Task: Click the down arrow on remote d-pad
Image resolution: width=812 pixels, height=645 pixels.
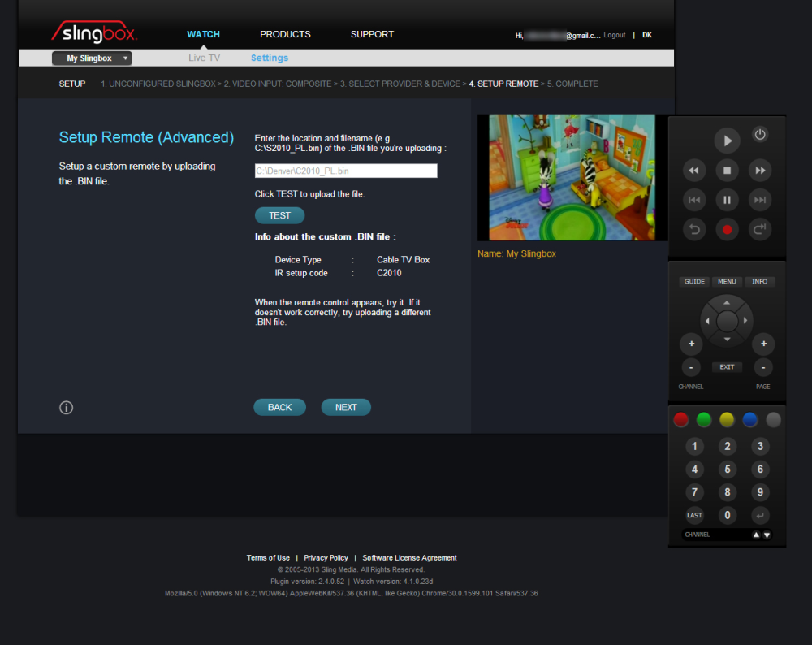Action: [x=727, y=340]
